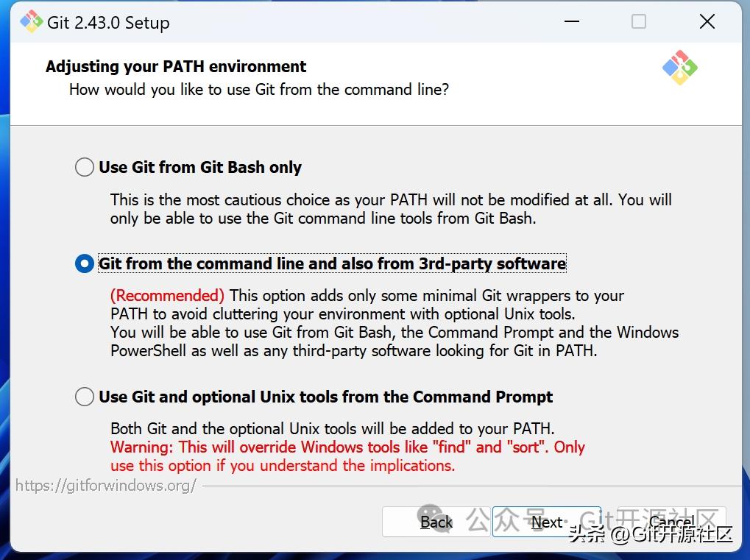750x560 pixels.
Task: Click 'How would you like to use Git' subtitle
Action: [258, 90]
